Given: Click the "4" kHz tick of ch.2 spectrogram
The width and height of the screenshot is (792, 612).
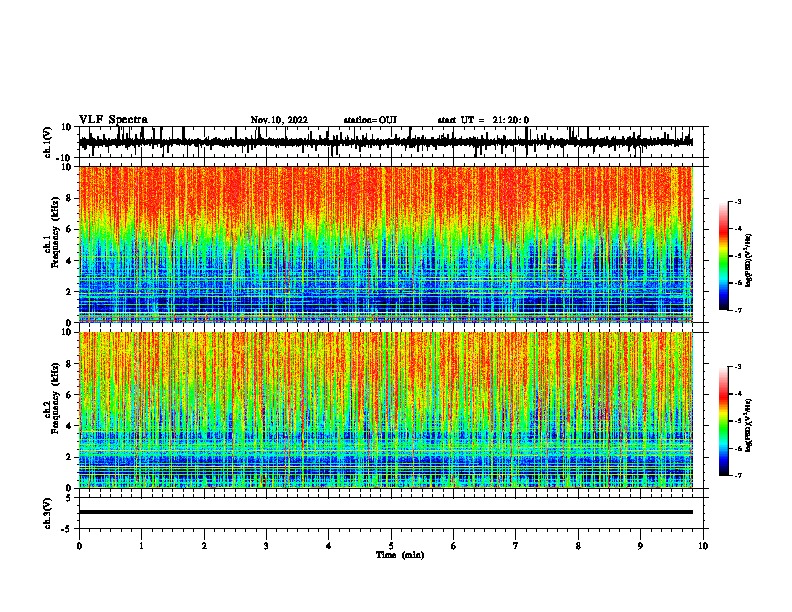Looking at the screenshot, I should coord(70,426).
